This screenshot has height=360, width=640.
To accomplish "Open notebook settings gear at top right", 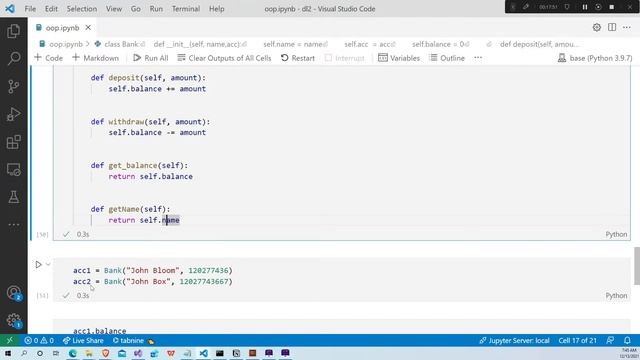I will (x=596, y=27).
